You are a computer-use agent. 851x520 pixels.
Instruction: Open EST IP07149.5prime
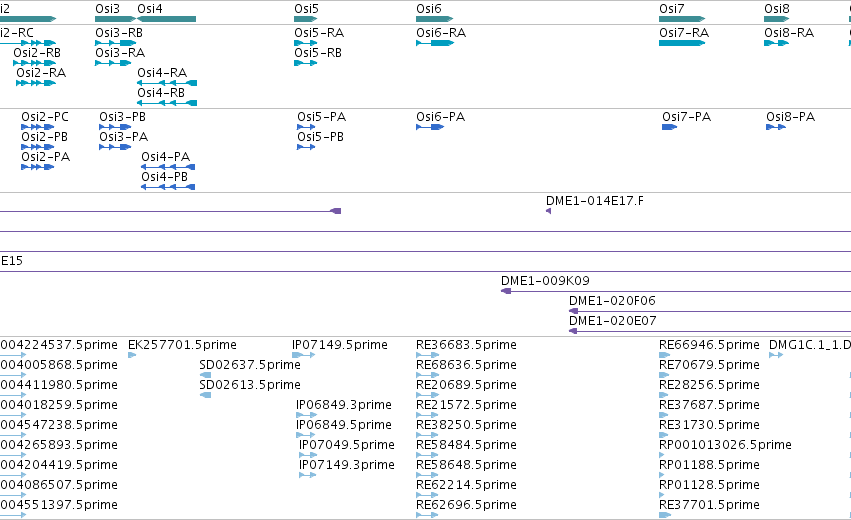click(340, 345)
